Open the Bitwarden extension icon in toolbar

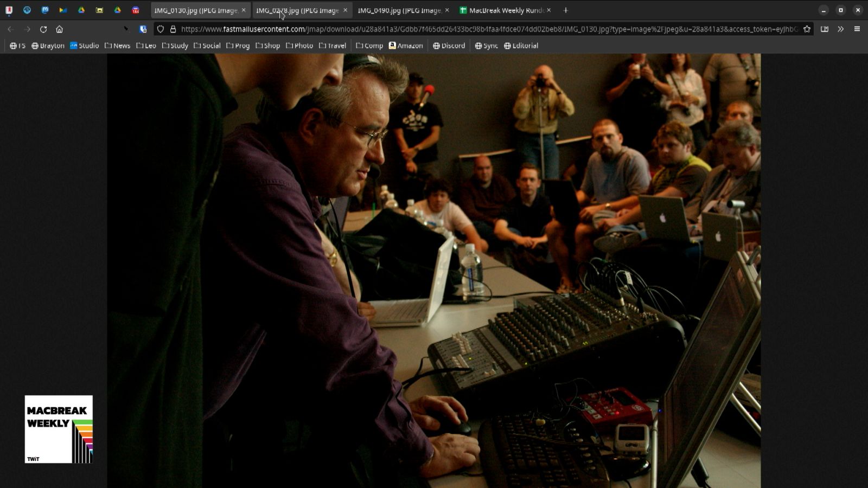tap(143, 29)
